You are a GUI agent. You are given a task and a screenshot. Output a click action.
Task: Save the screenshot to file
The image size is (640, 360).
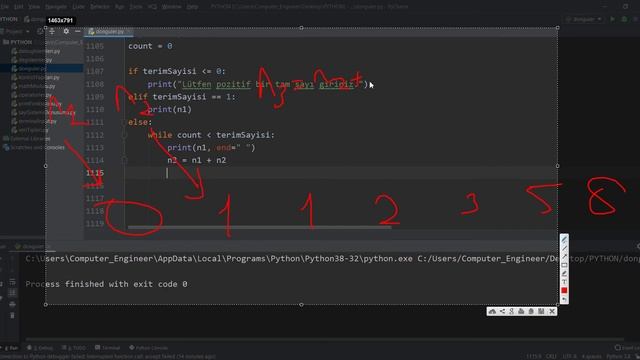tap(541, 311)
